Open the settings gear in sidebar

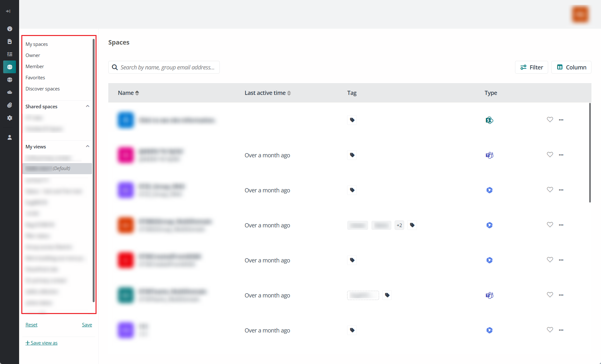(10, 118)
